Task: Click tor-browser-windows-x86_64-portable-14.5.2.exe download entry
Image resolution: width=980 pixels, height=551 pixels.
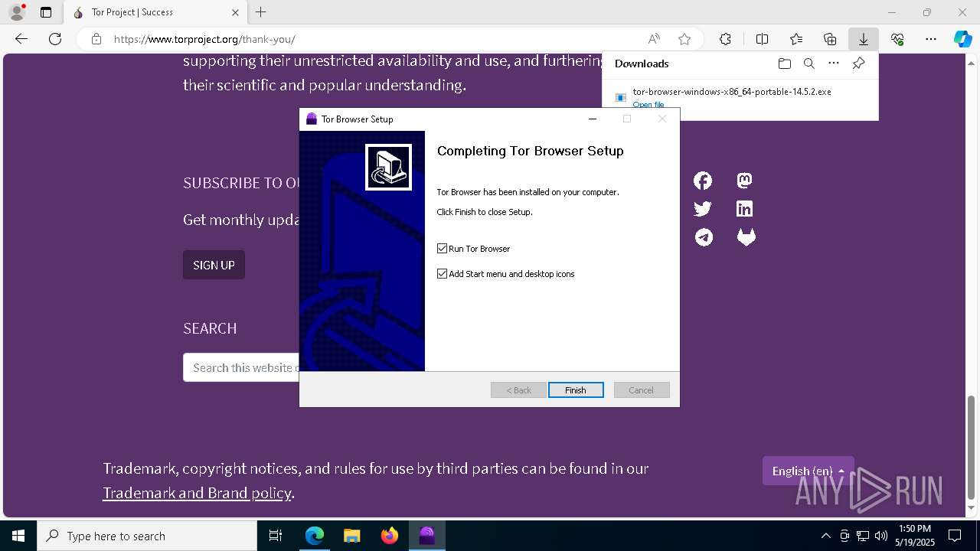Action: coord(731,92)
